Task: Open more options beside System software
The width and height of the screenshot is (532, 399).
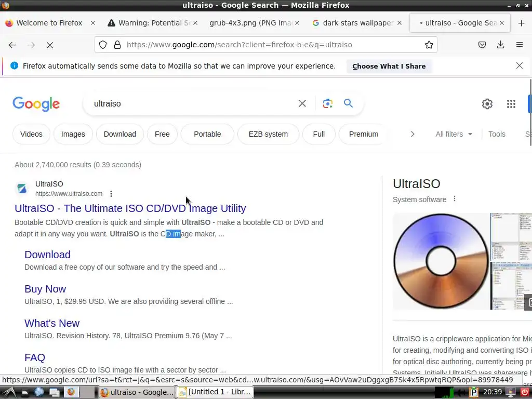Action: 455,199
